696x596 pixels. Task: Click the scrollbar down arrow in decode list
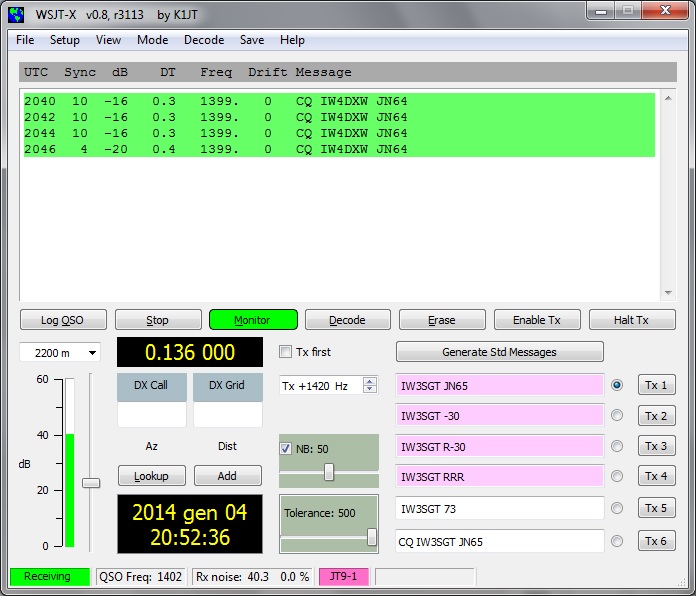[668, 293]
